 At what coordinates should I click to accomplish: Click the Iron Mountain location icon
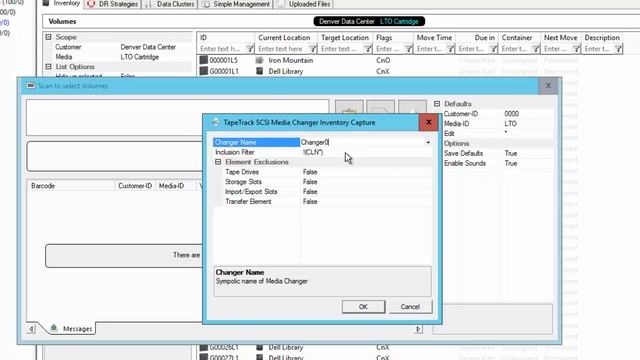tap(259, 60)
